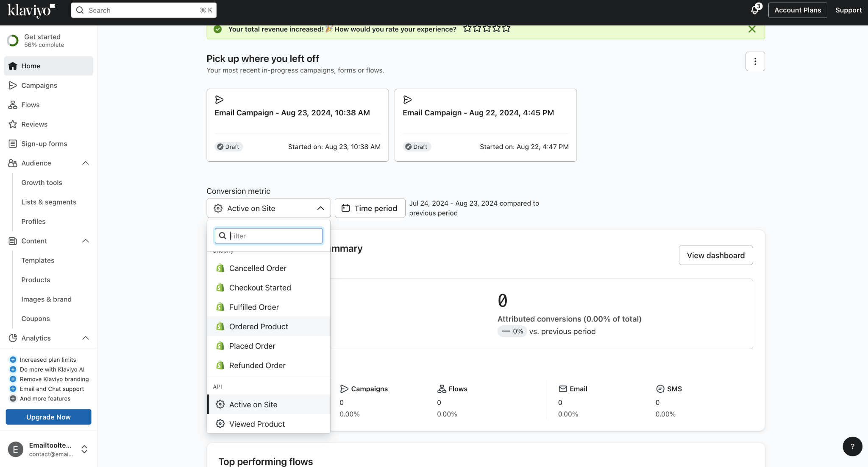
Task: Open the notifications bell icon
Action: [755, 10]
